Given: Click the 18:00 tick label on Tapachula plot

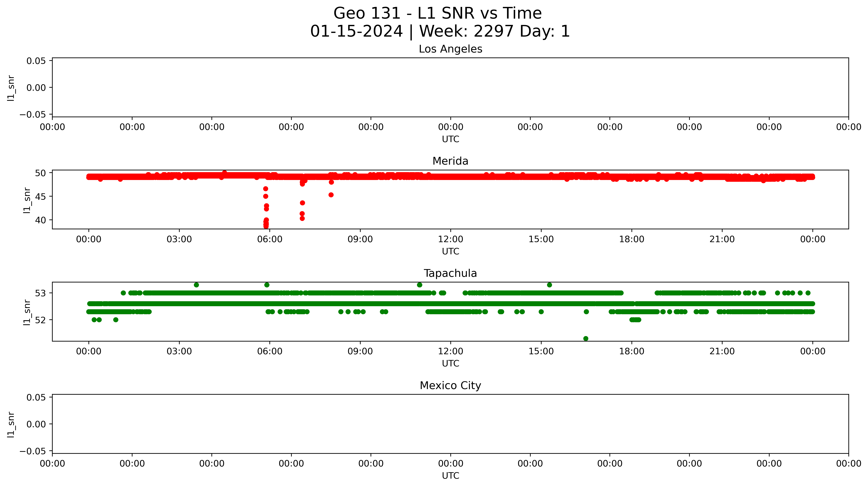Looking at the screenshot, I should (x=631, y=351).
